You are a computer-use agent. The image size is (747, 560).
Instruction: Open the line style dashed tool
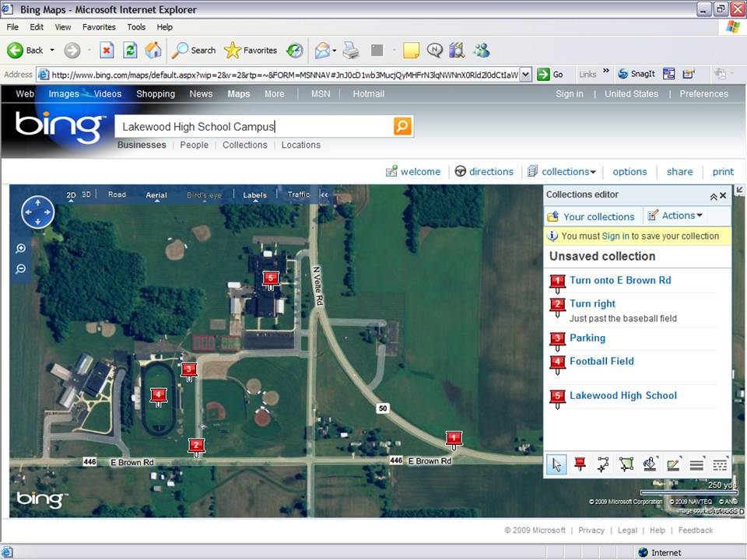click(720, 464)
